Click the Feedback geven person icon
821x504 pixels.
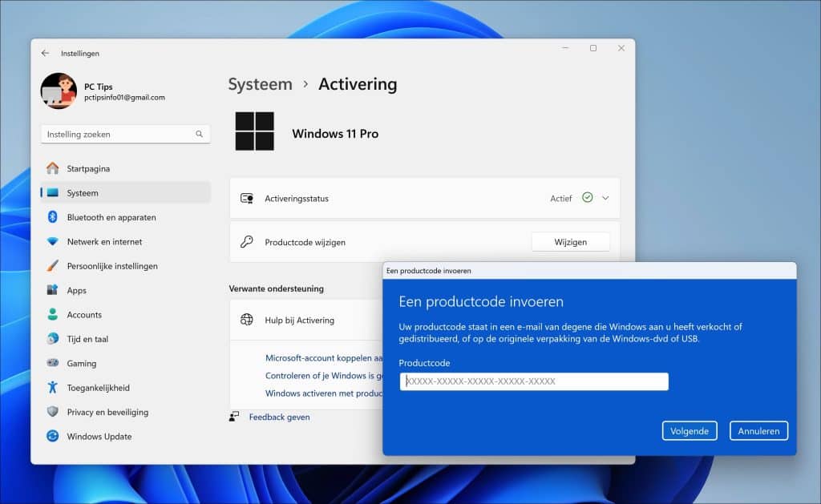point(234,417)
